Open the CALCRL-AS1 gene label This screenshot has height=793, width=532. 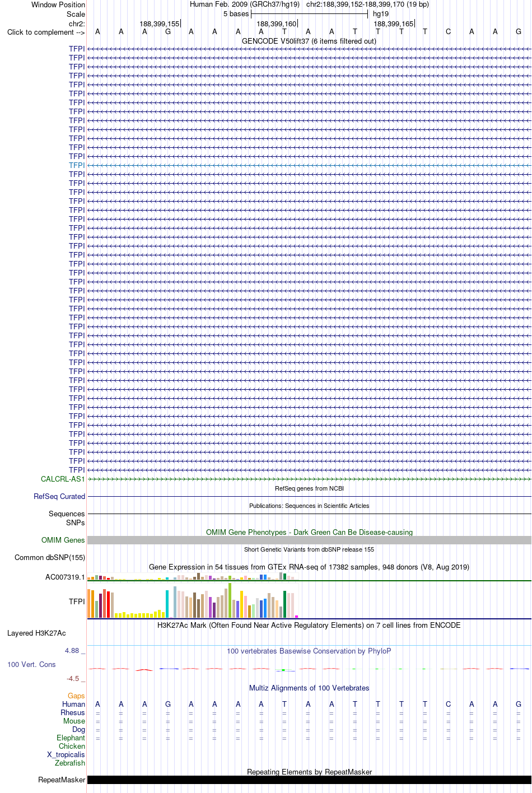63,479
